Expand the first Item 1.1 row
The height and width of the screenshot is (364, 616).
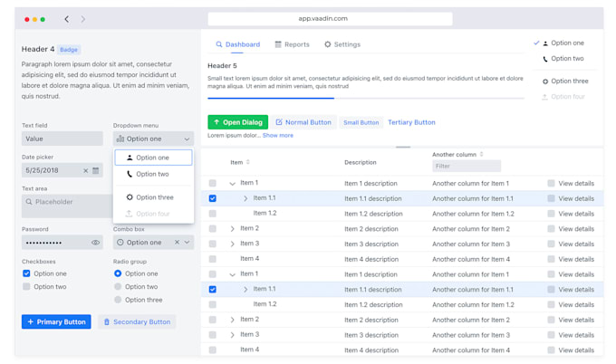click(245, 198)
